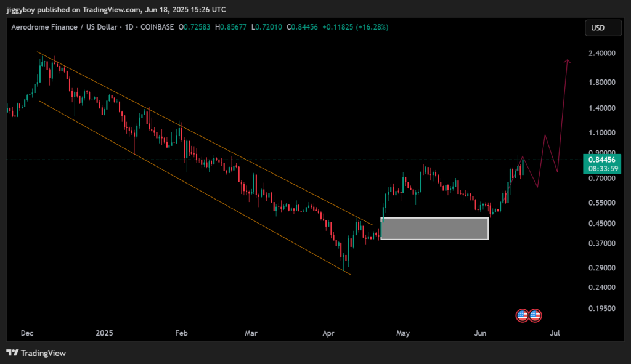631x364 pixels.
Task: Click the 0.19500 price axis label
Action: point(601,309)
